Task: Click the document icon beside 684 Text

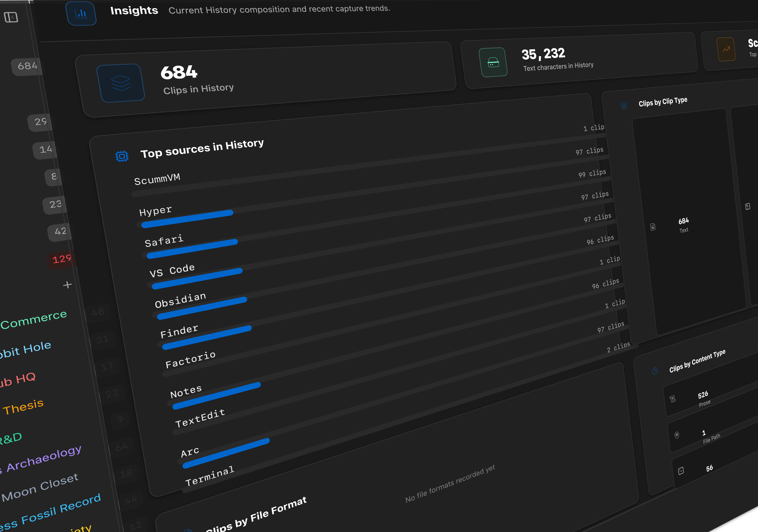Action: click(x=653, y=227)
